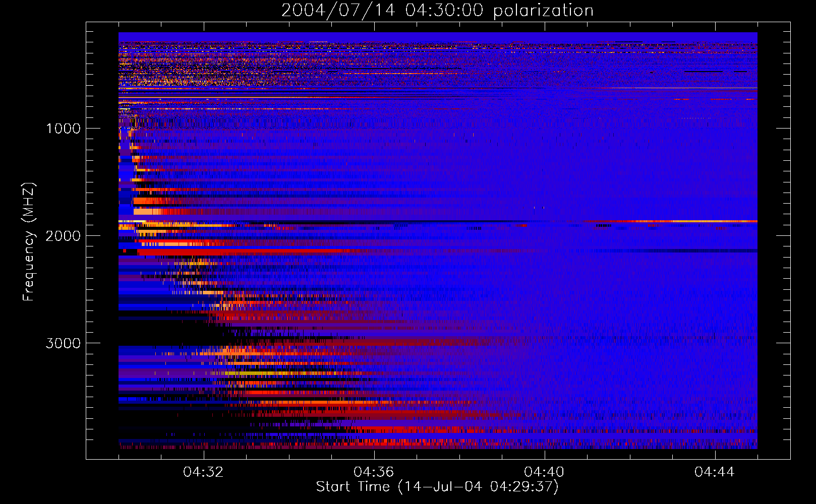Select the 04:40 time tick label

tap(545, 472)
